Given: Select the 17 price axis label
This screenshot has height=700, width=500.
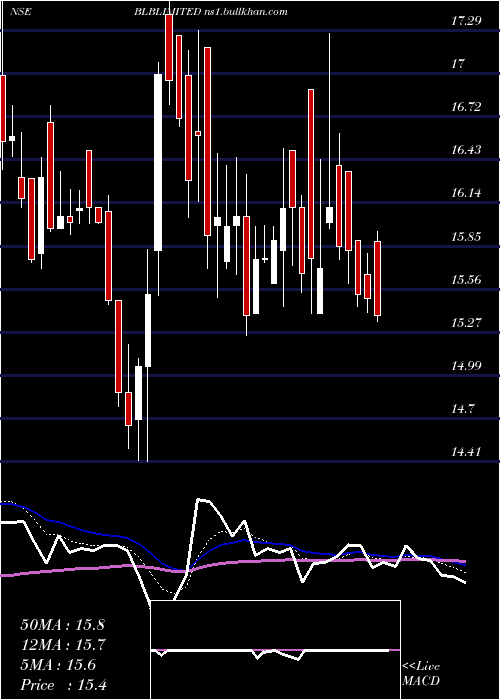Looking at the screenshot, I should [458, 63].
